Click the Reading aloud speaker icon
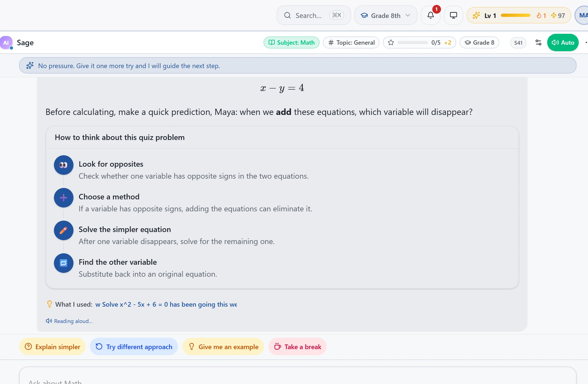Viewport: 588px width, 384px height. tap(49, 321)
